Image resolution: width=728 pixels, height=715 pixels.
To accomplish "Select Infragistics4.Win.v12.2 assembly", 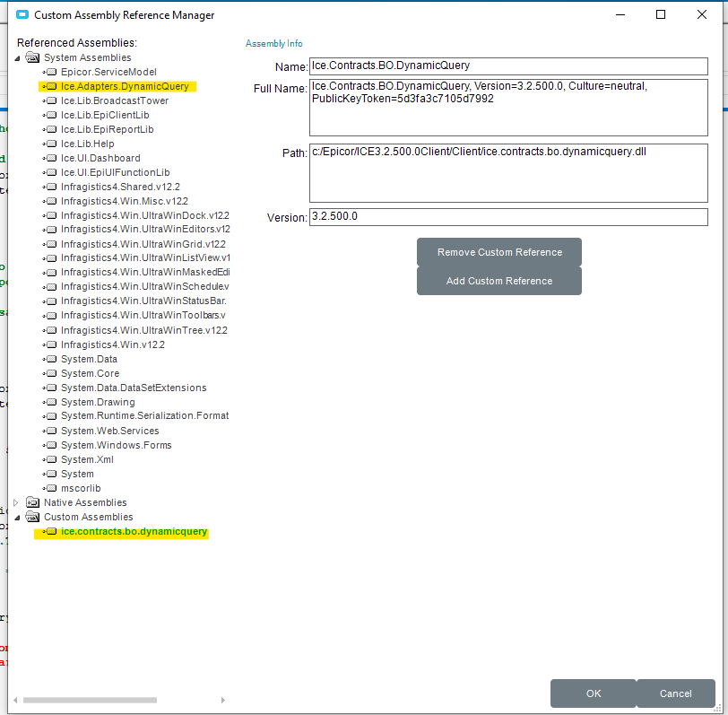I will [113, 344].
